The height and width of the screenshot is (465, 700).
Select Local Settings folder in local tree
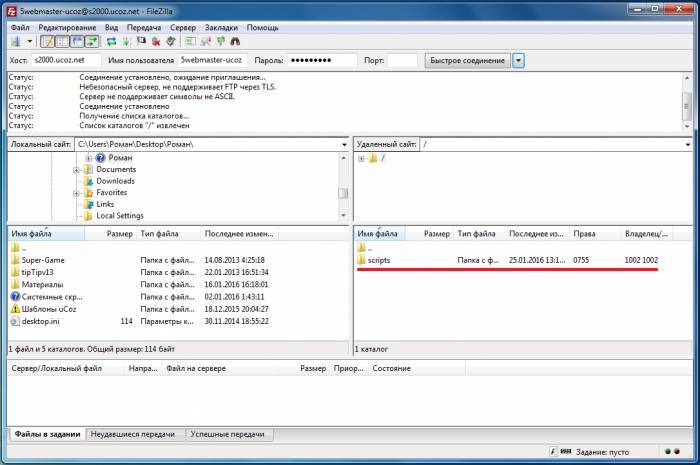[120, 216]
